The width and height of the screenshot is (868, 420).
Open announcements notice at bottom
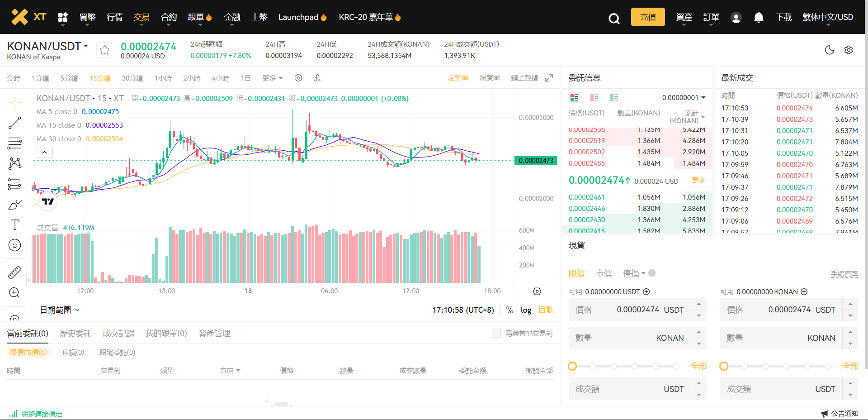coord(840,414)
